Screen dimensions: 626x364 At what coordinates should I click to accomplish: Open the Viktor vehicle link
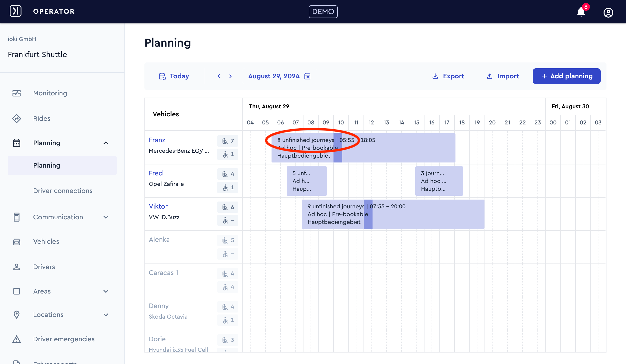158,206
